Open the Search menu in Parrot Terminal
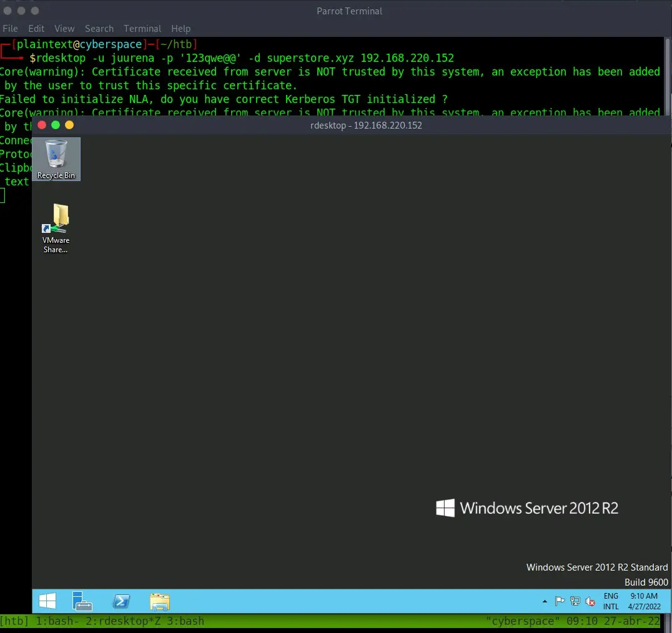 click(x=99, y=29)
